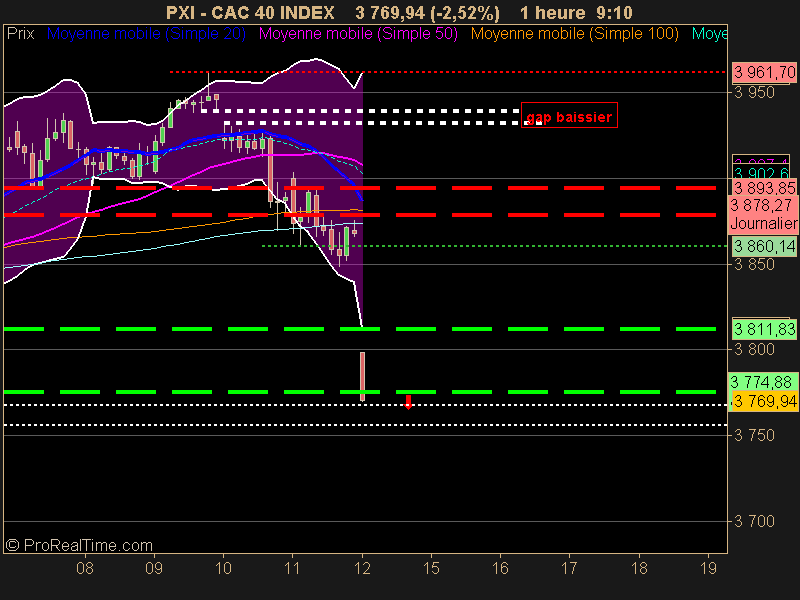The height and width of the screenshot is (600, 800).
Task: Click date '19' on the time axis
Action: point(708,568)
